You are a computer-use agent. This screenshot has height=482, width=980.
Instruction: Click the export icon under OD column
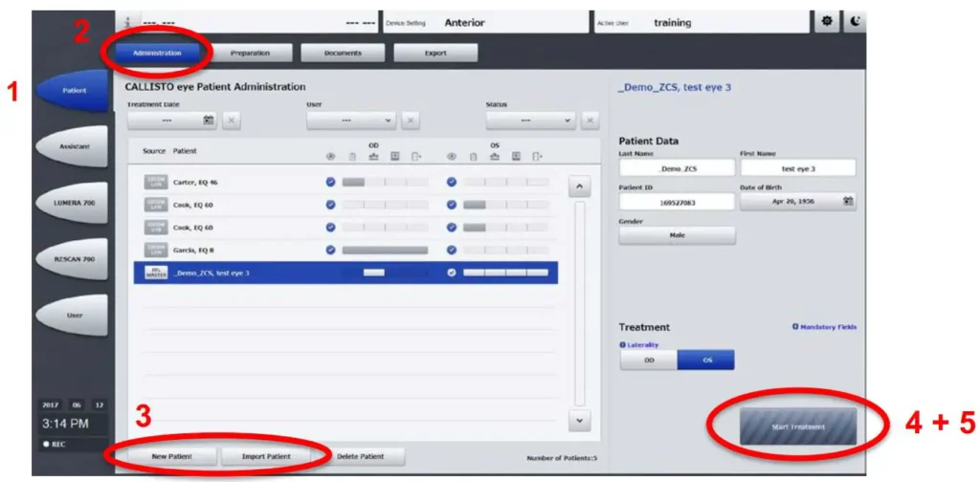415,156
